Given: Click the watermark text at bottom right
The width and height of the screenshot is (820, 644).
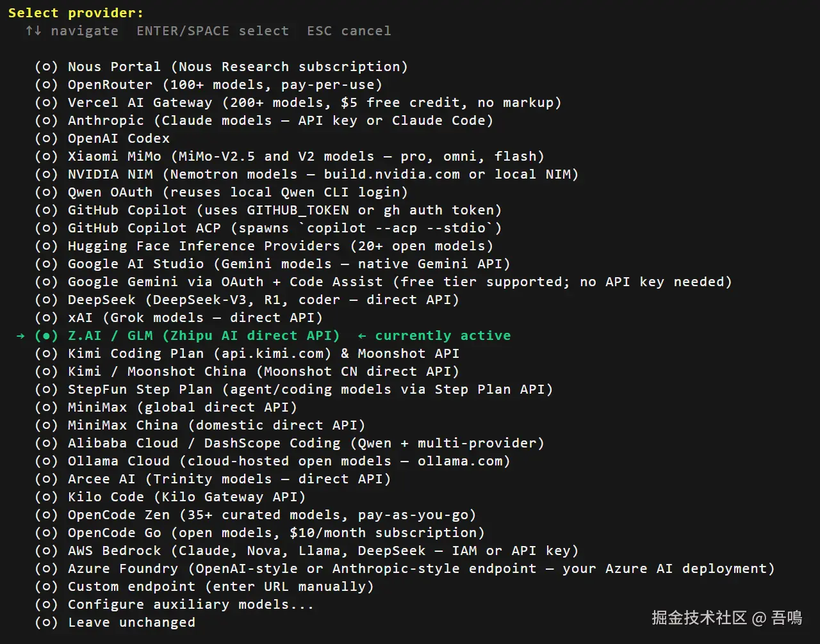Looking at the screenshot, I should click(726, 617).
